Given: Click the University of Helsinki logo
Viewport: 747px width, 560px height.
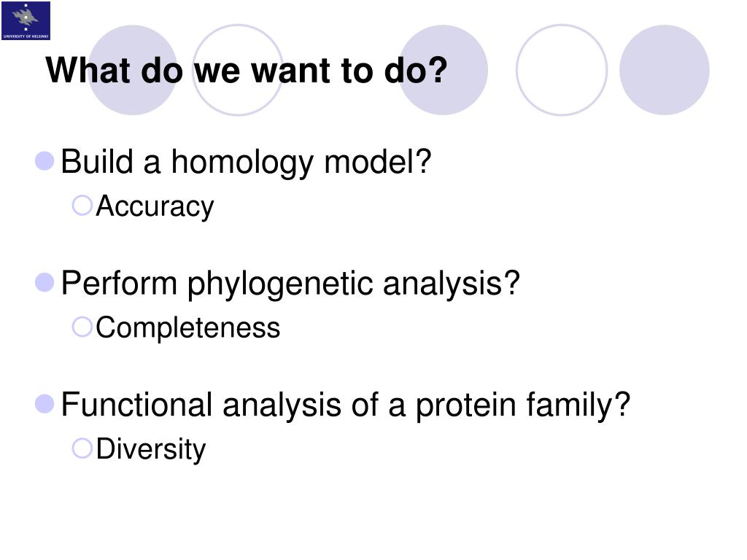Looking at the screenshot, I should (26, 20).
